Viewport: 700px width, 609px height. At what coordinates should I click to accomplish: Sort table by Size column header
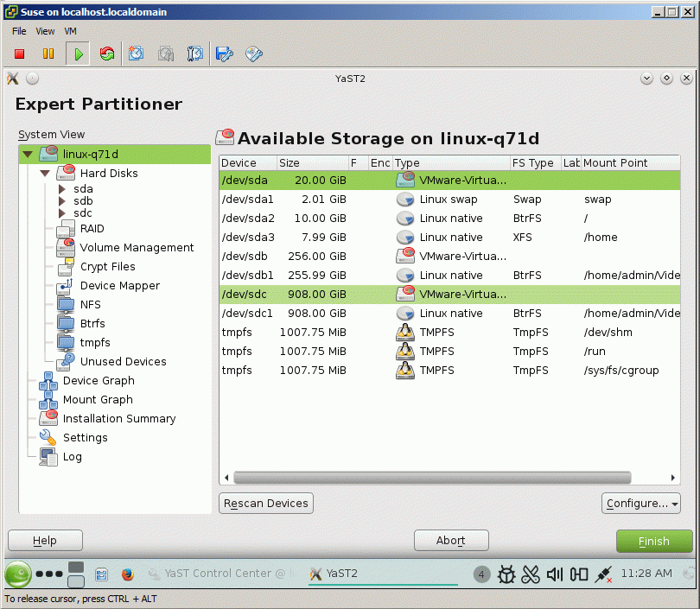click(313, 163)
